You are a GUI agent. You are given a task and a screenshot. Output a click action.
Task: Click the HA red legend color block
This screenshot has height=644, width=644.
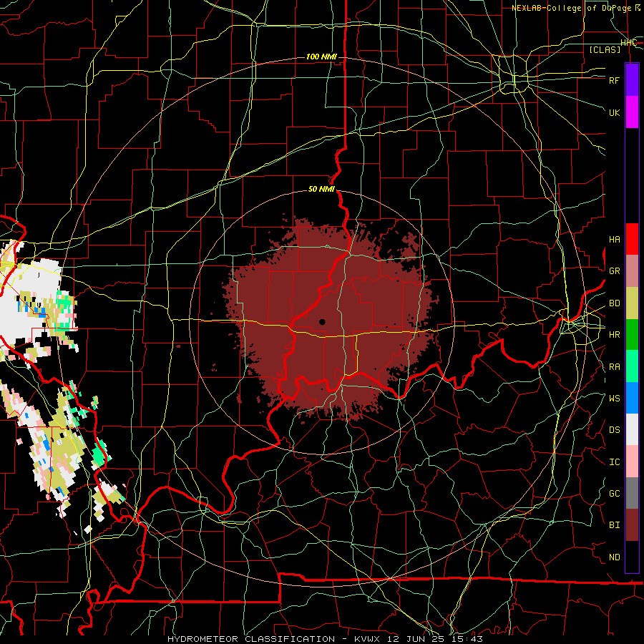tap(632, 239)
